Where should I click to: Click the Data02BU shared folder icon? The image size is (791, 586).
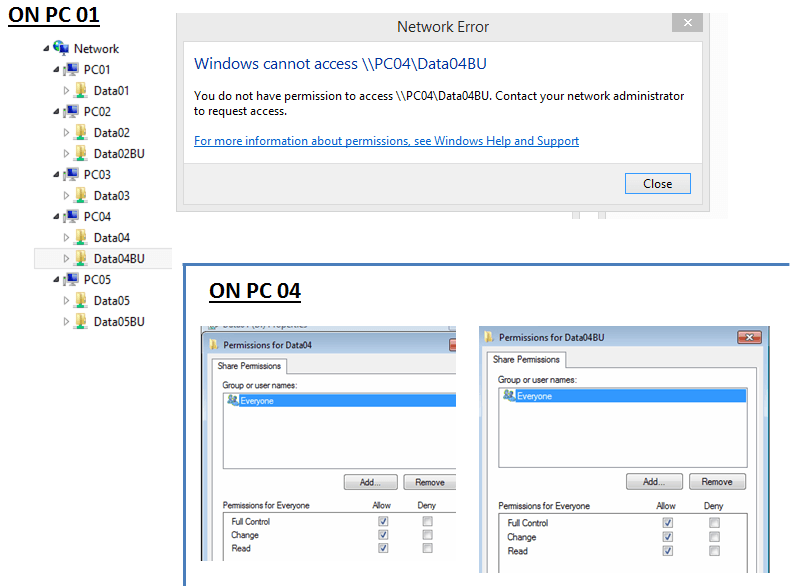pos(81,153)
